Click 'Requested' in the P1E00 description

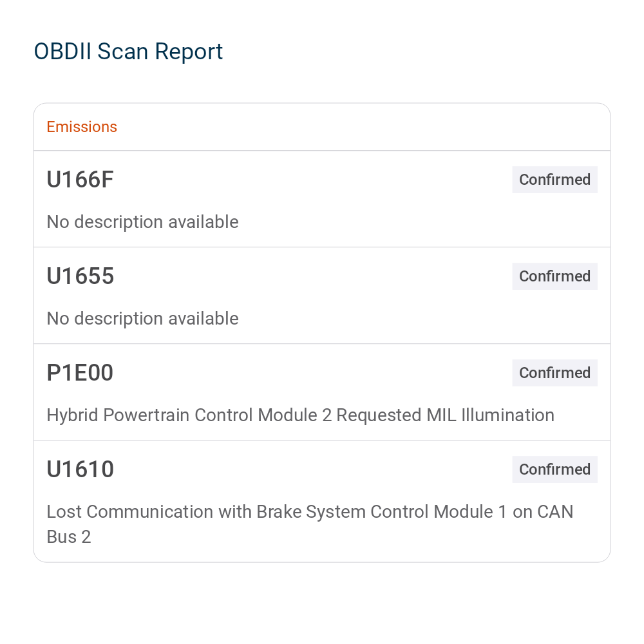(379, 415)
